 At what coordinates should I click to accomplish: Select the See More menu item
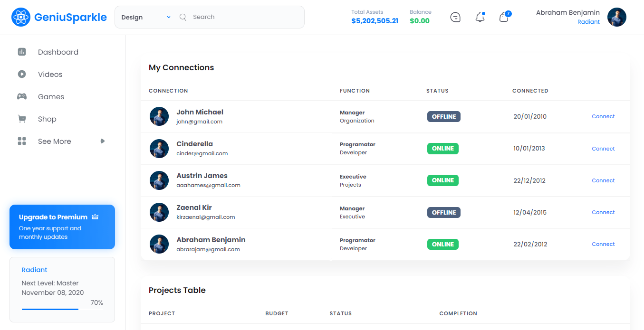tap(54, 141)
